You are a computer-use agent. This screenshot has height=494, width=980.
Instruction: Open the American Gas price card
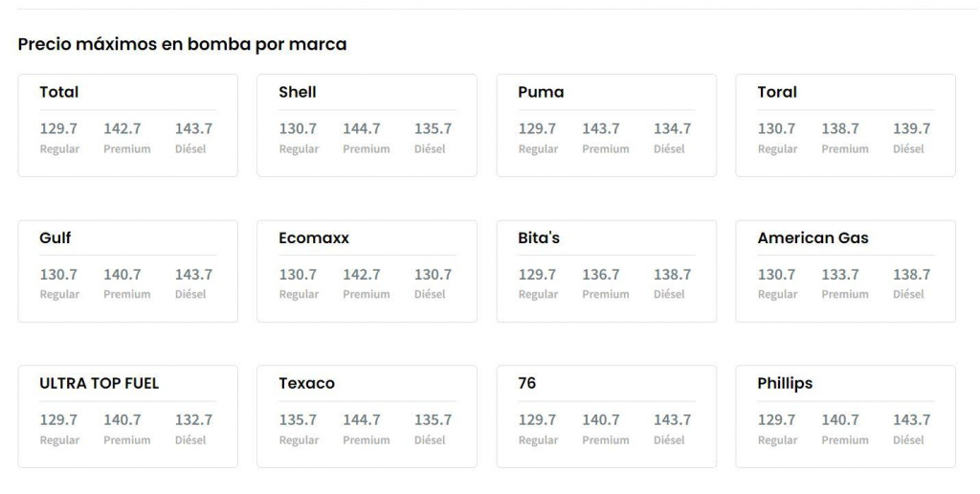click(x=845, y=271)
